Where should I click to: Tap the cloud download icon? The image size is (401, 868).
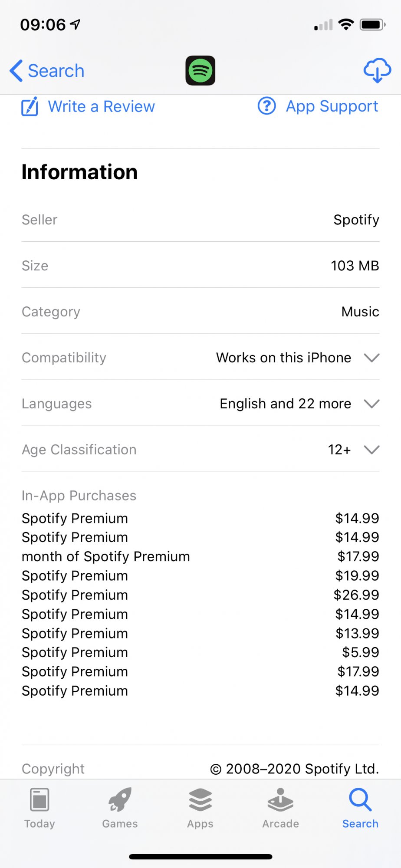(377, 70)
